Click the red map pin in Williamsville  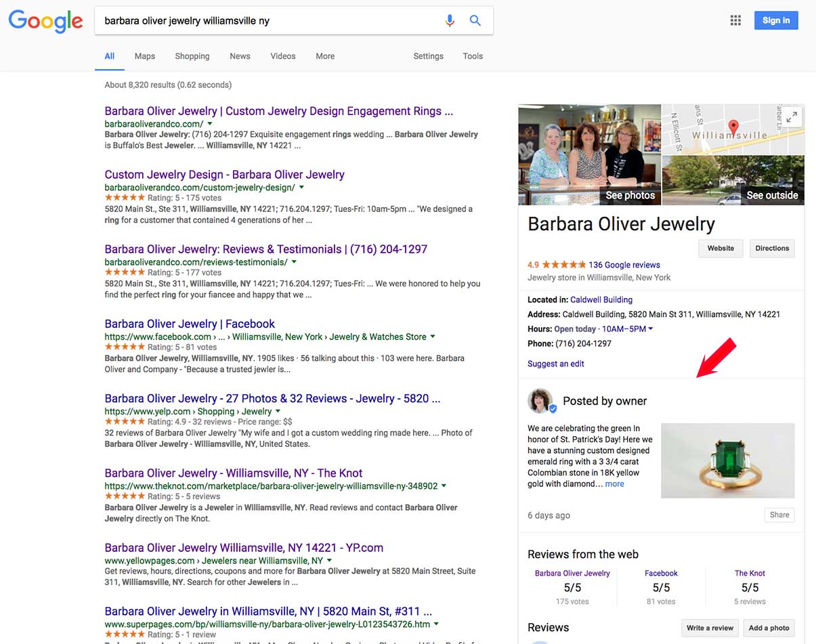tap(733, 127)
